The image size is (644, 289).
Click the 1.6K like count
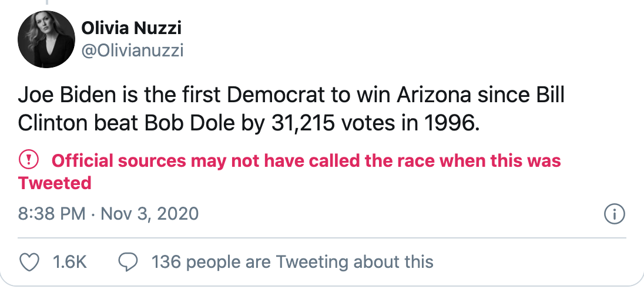tap(69, 261)
